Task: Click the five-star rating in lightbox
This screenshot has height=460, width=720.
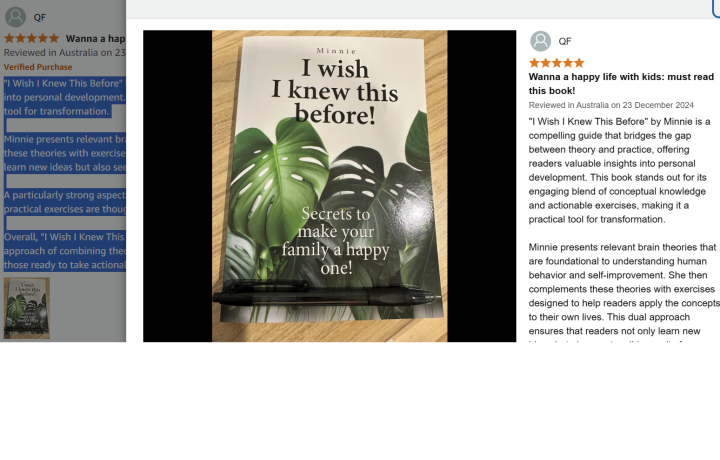Action: click(556, 63)
